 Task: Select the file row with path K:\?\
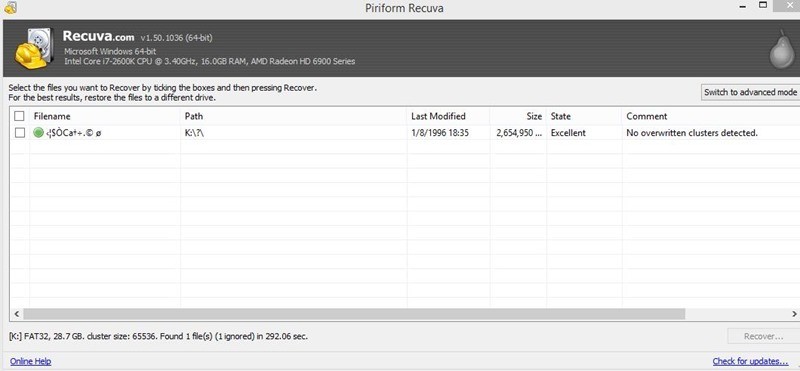(405, 133)
